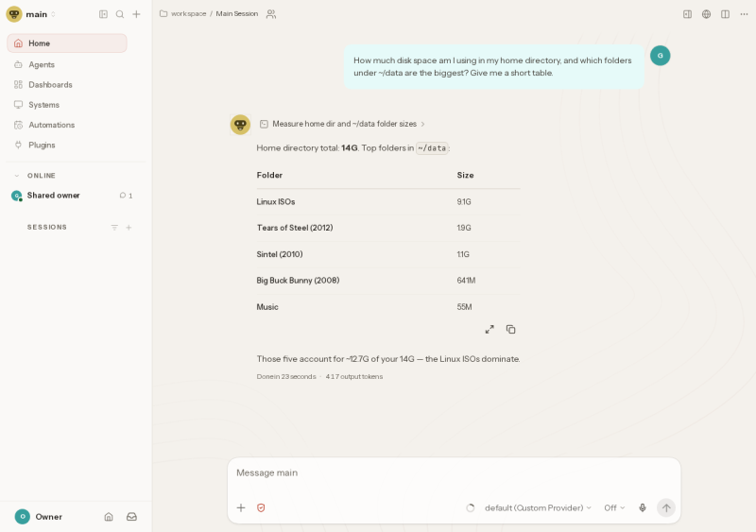This screenshot has height=532, width=756.
Task: Open the more options ellipsis menu
Action: point(744,14)
